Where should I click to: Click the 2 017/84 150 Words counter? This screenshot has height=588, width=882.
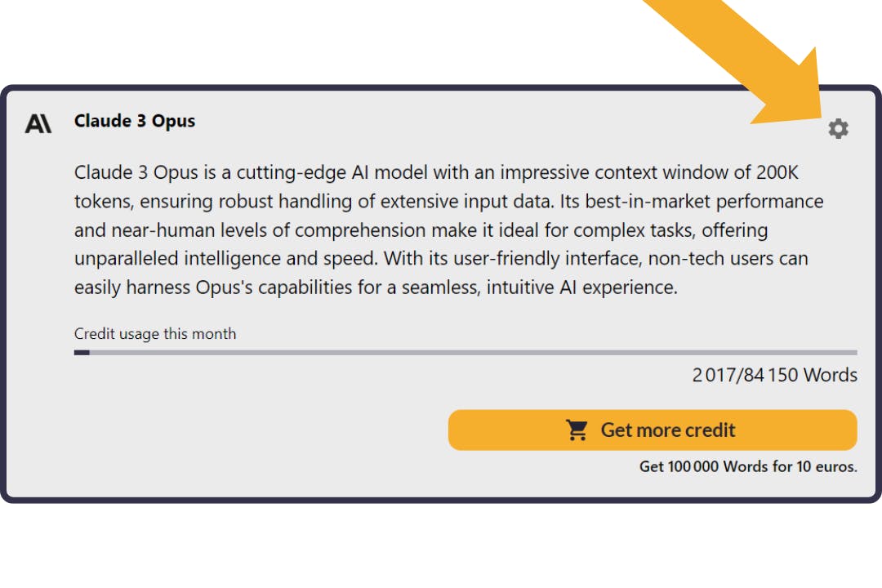click(775, 375)
